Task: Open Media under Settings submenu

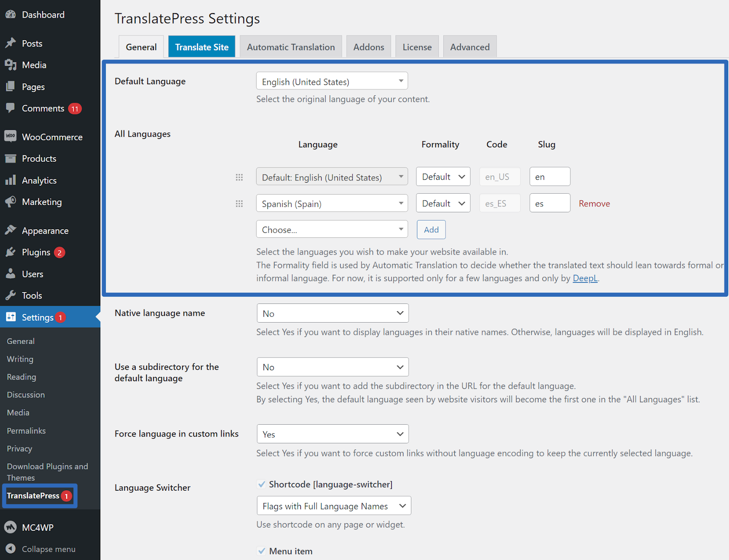Action: click(18, 412)
